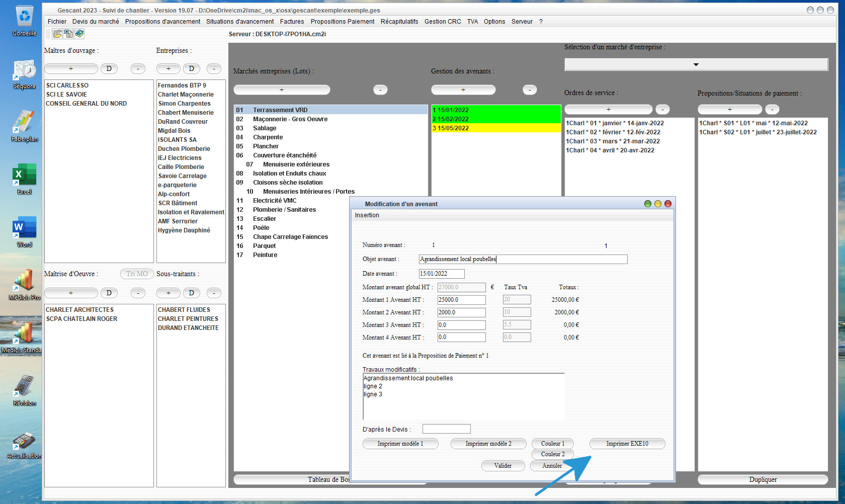Remove entreprise with minus under Entreprises

pos(214,68)
